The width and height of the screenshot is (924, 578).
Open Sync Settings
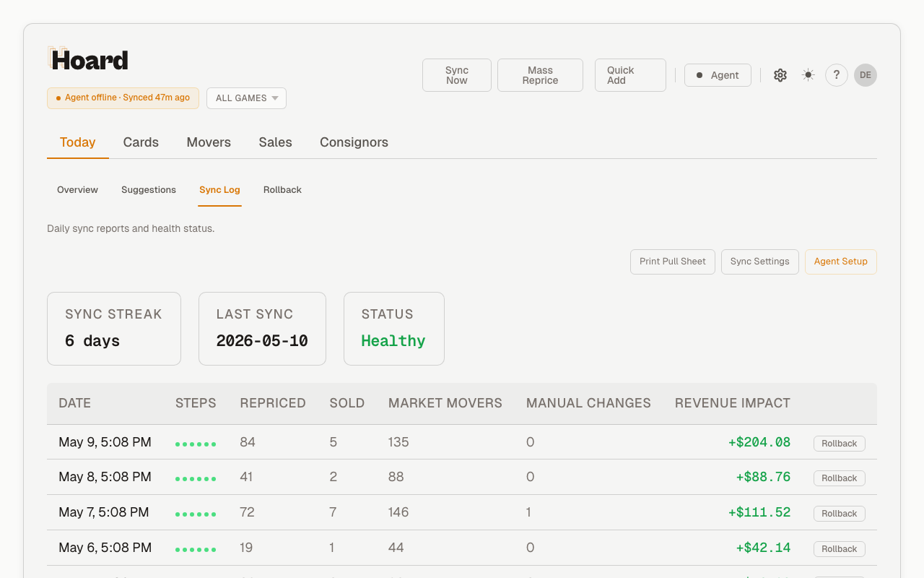tap(760, 262)
